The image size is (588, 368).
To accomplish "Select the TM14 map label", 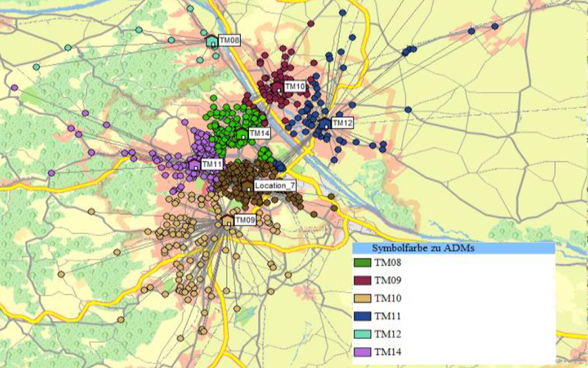I will pos(260,133).
